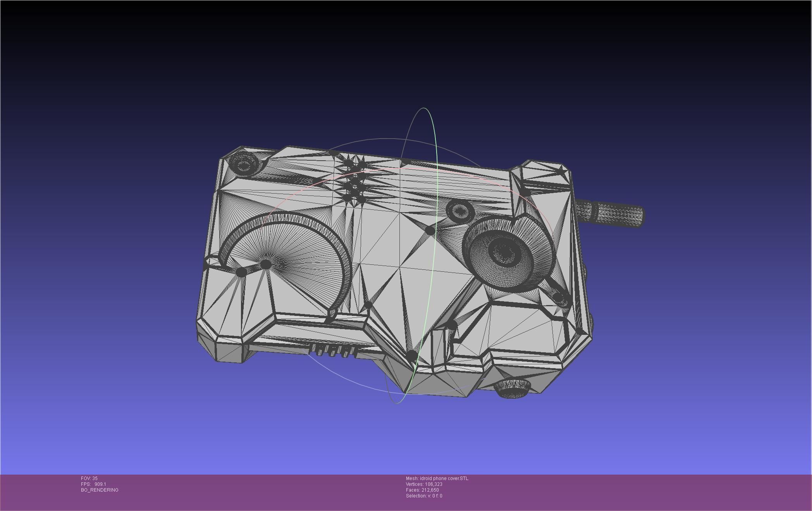Click the BO_RENDERING label

100,490
